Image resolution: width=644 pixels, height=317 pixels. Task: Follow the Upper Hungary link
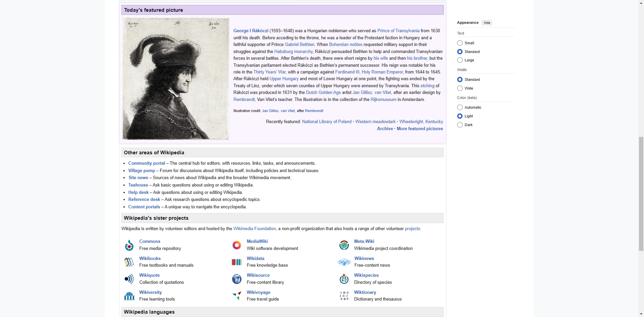[x=284, y=78]
